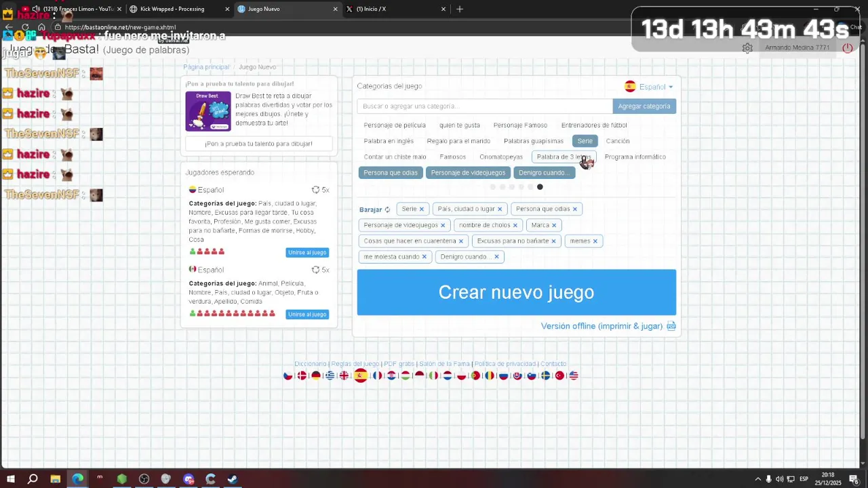This screenshot has height=488, width=868.
Task: Remove 'Serie' chip via its x icon
Action: (x=421, y=209)
